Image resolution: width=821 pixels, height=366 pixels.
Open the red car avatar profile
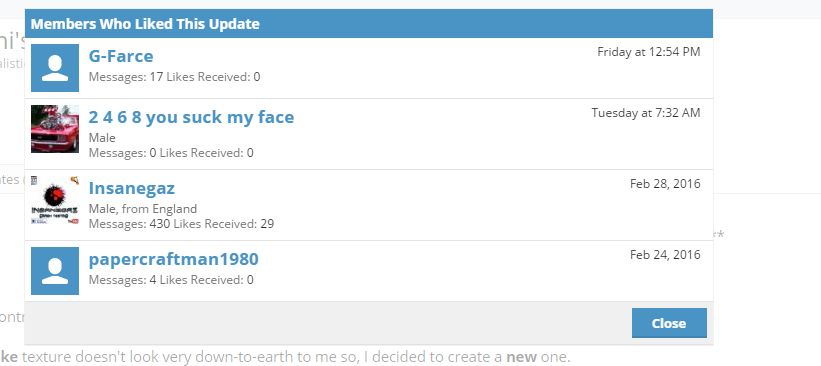(55, 129)
